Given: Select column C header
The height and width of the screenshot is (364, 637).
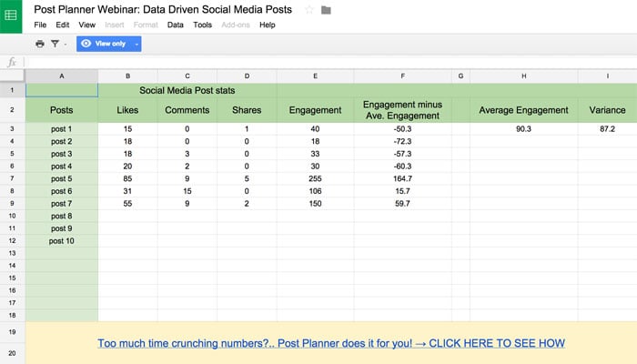Looking at the screenshot, I should (x=187, y=76).
